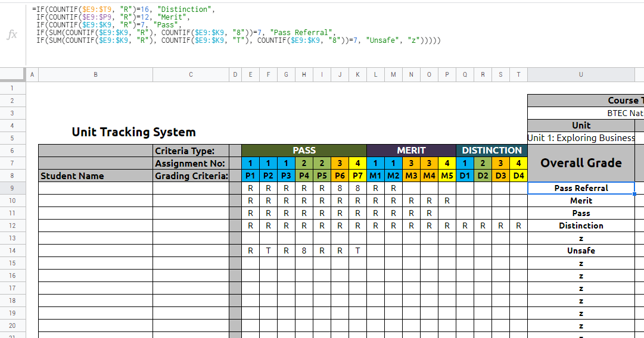Select the empty student name cell in row 9
The width and height of the screenshot is (644, 338).
pos(96,188)
